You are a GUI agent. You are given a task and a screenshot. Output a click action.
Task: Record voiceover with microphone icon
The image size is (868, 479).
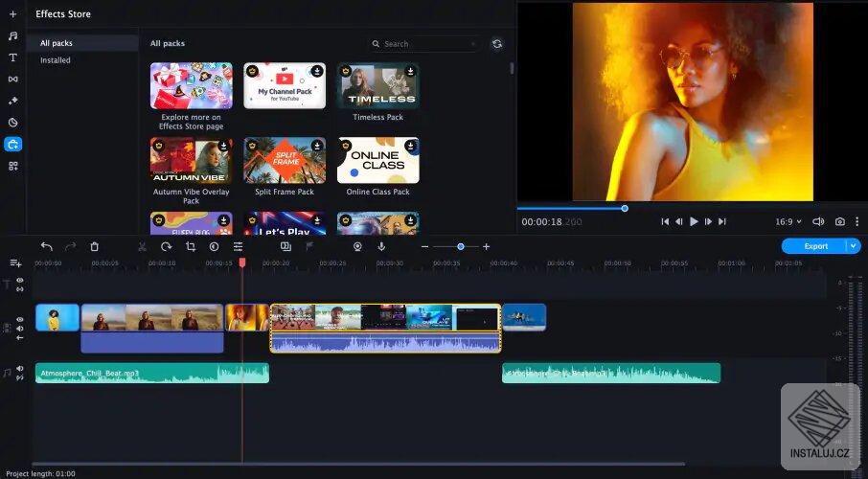[381, 247]
